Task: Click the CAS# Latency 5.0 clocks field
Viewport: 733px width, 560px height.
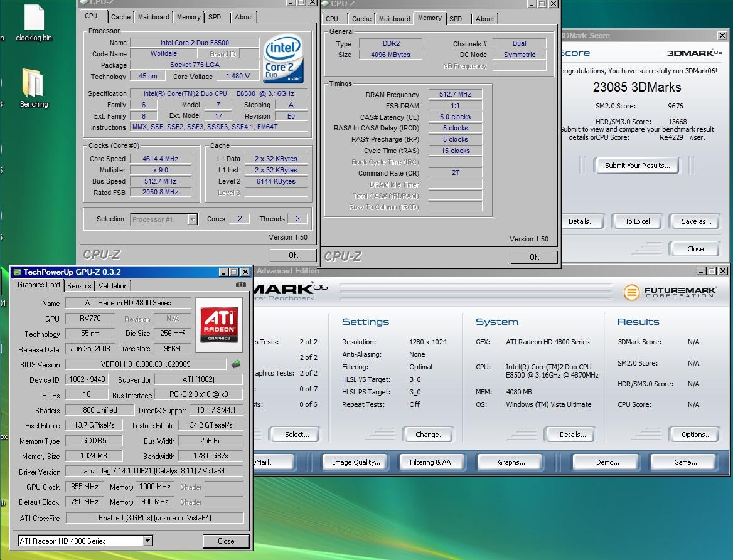Action: (455, 117)
